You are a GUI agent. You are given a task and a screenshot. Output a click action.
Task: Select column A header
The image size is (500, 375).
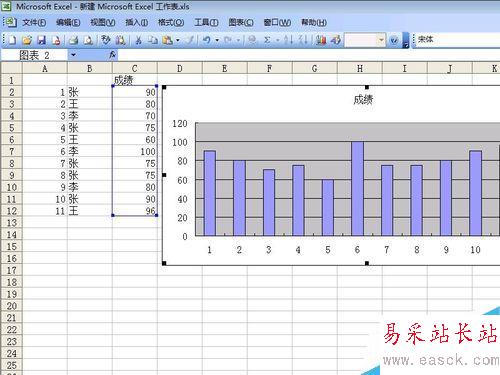click(45, 69)
